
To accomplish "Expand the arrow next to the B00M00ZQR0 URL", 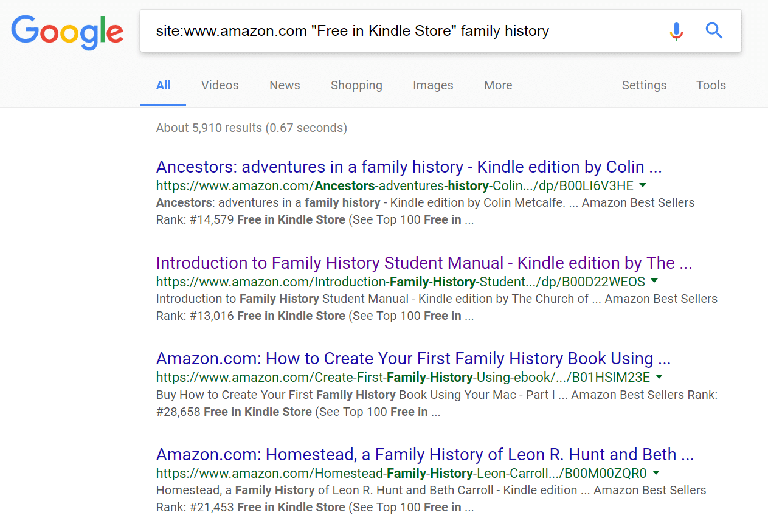I will click(x=656, y=473).
